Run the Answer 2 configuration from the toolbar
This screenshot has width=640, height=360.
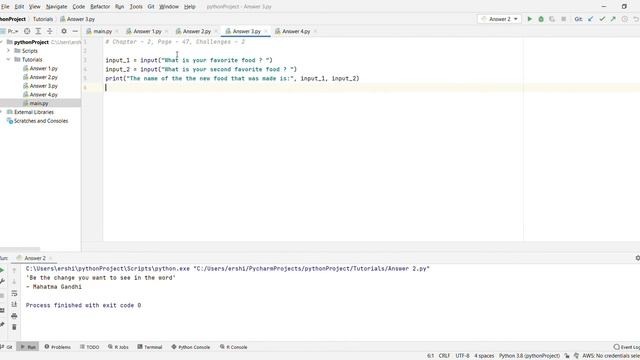[x=529, y=19]
